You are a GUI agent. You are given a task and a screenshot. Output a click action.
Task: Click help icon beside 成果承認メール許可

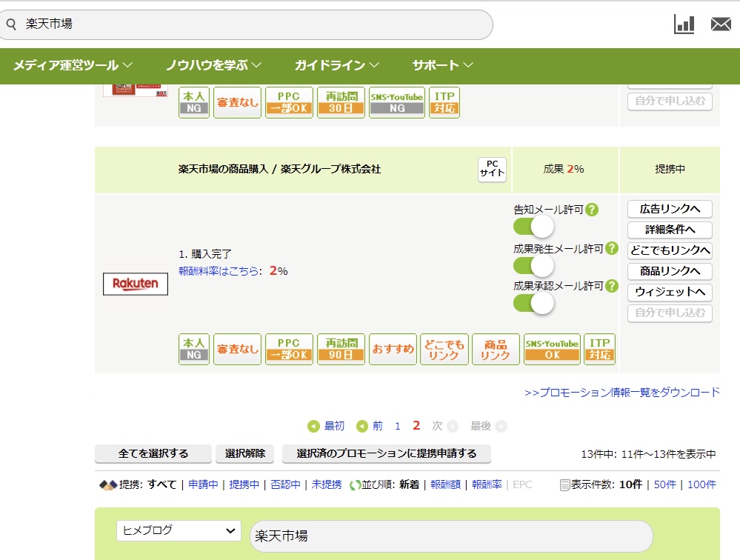point(611,286)
